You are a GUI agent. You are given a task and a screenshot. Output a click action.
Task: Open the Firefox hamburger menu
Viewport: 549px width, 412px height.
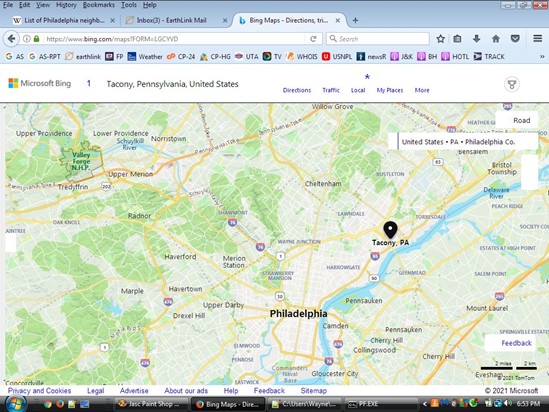pyautogui.click(x=537, y=39)
